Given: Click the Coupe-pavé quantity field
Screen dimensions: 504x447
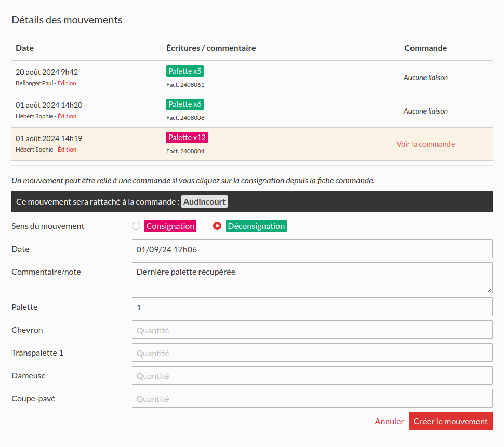Looking at the screenshot, I should point(312,398).
